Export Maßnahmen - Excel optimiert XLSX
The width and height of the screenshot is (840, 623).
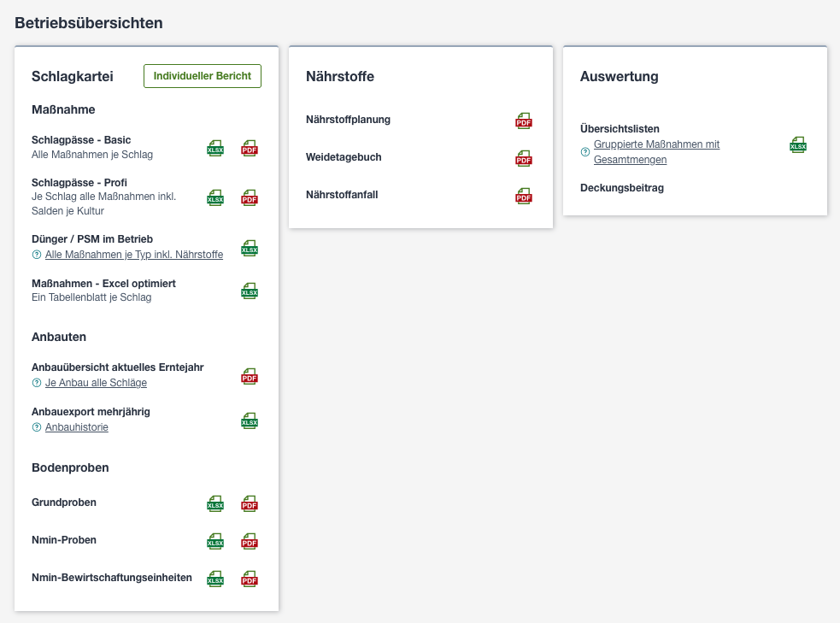pyautogui.click(x=250, y=291)
